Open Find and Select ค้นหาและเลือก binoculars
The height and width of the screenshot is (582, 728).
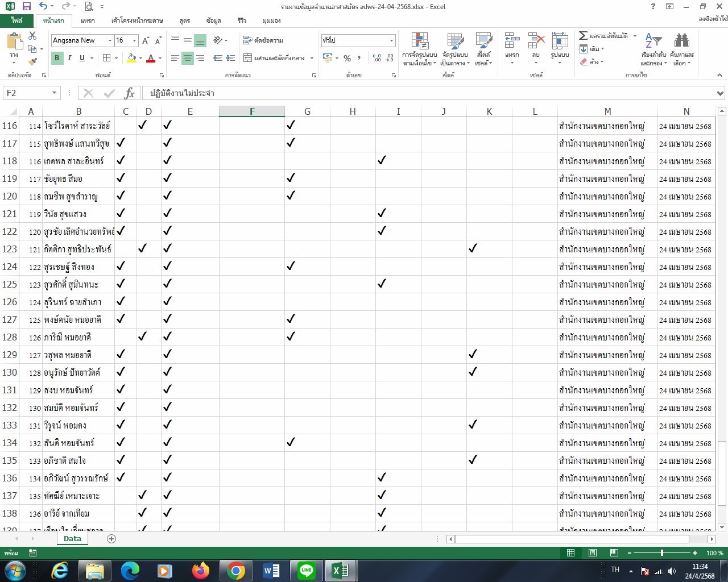point(682,49)
